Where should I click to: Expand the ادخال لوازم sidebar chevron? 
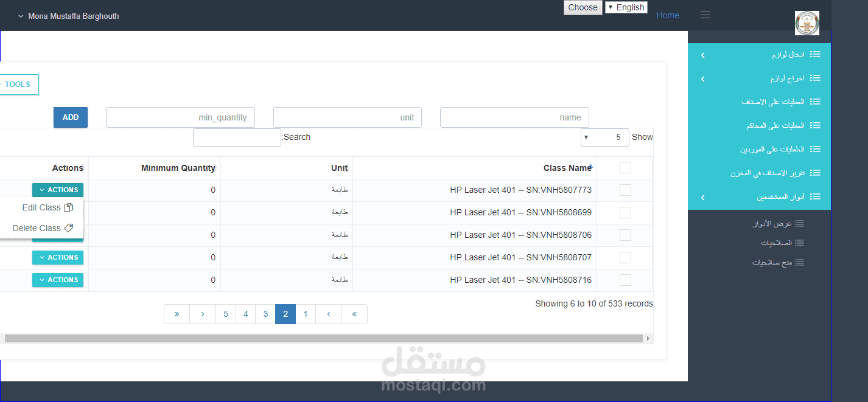[702, 55]
